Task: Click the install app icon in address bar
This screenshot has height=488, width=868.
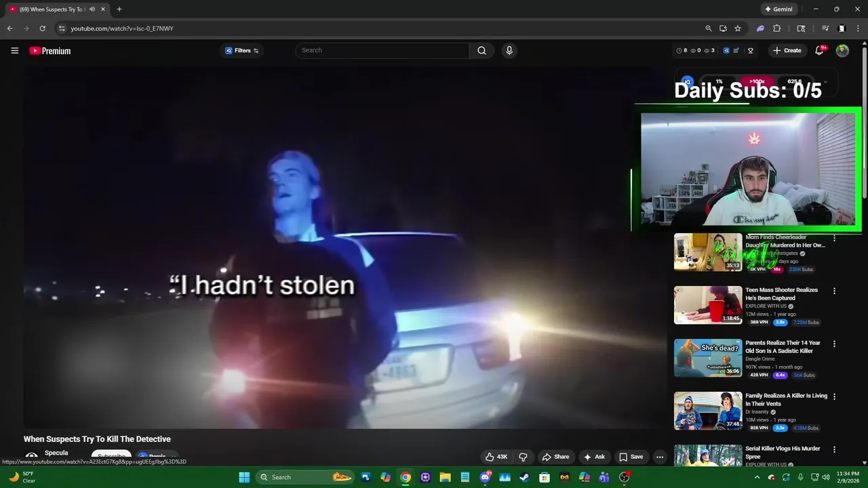Action: (723, 28)
